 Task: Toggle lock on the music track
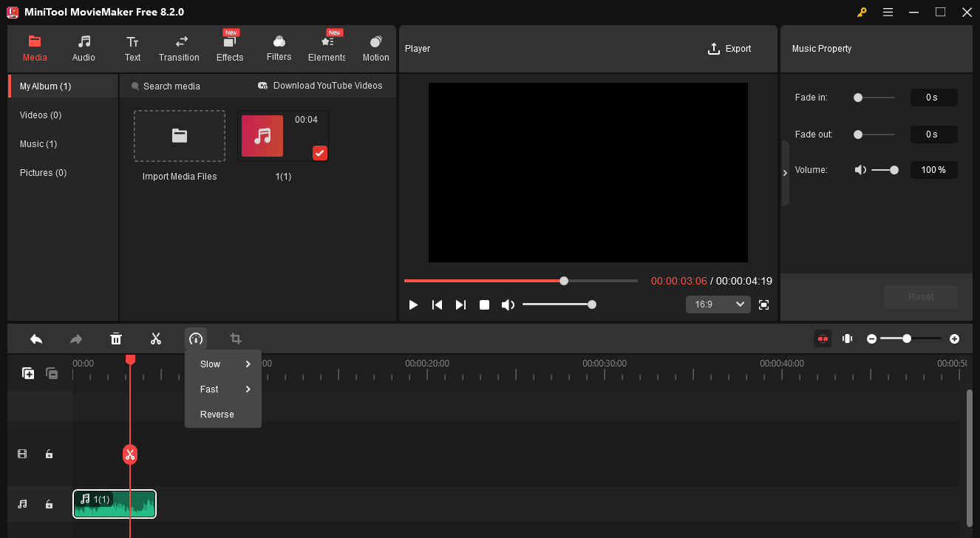point(49,504)
